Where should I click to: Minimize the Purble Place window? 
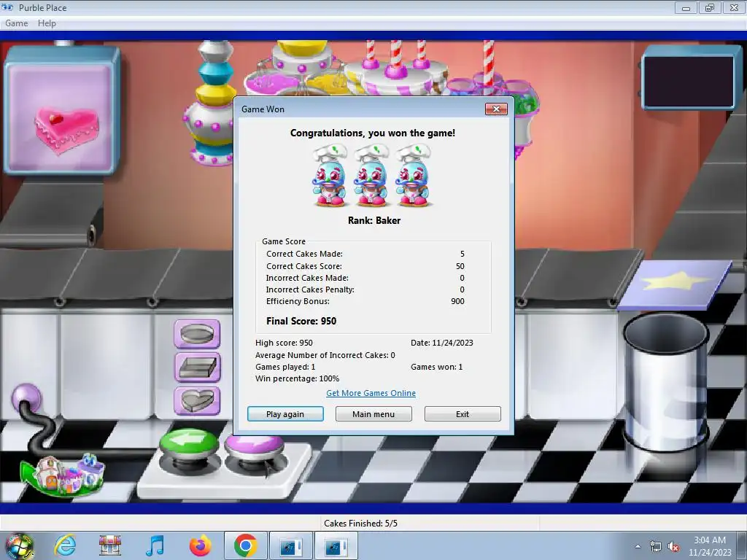point(686,7)
